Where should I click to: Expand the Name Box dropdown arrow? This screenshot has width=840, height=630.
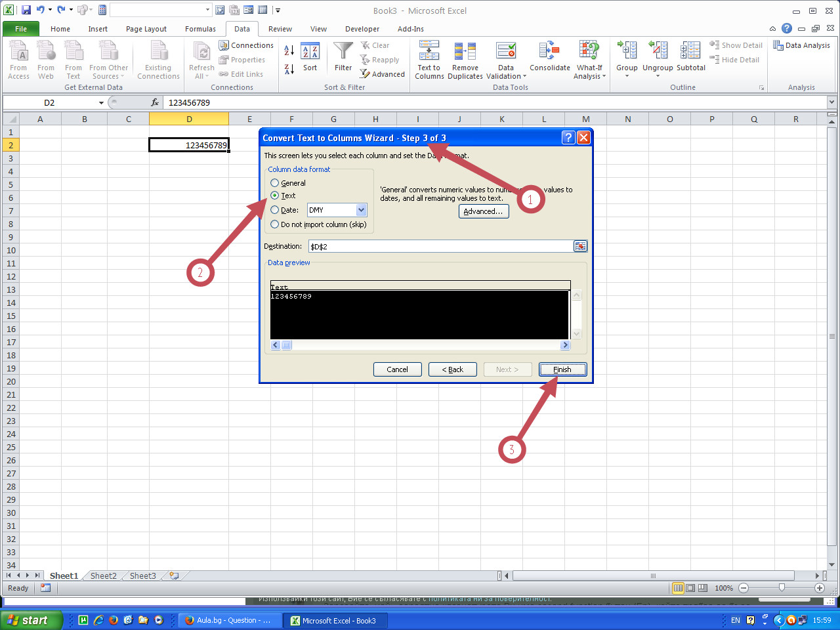pyautogui.click(x=101, y=103)
